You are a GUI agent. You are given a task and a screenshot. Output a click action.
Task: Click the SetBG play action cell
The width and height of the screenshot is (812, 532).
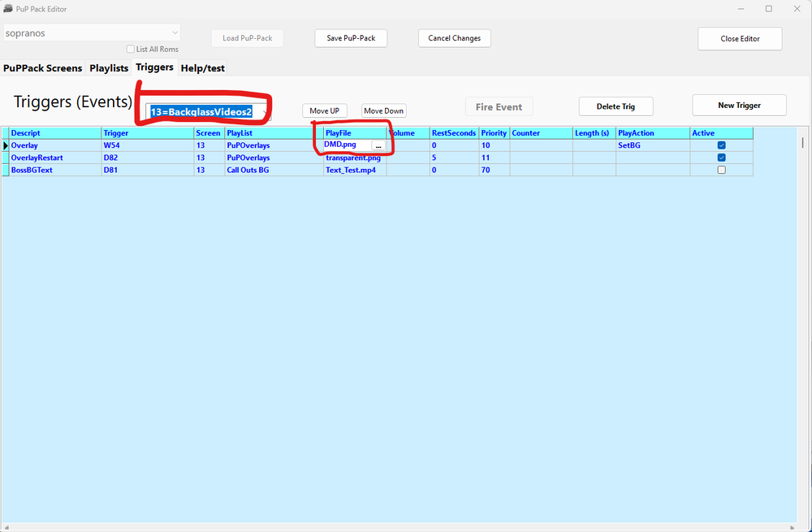pos(653,145)
